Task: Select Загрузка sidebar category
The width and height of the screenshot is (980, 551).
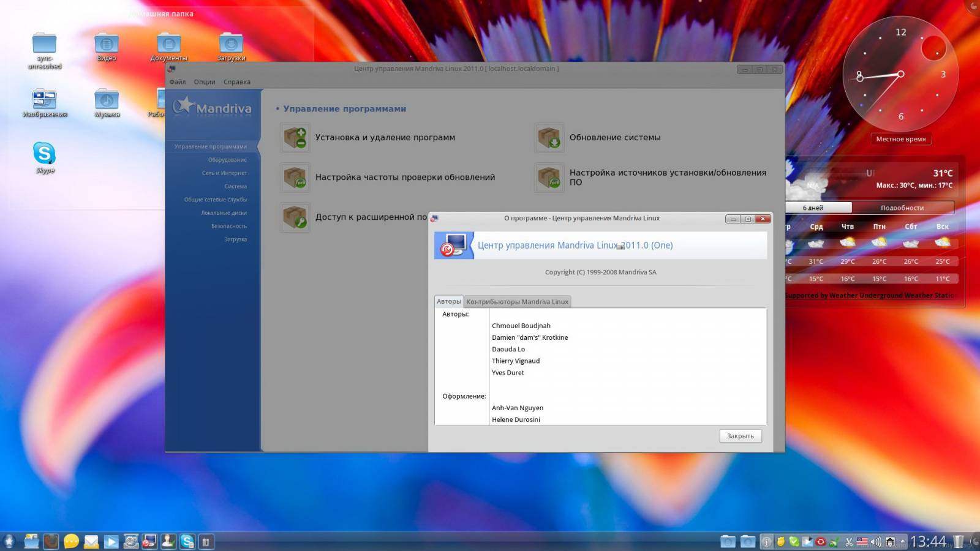Action: coord(235,239)
